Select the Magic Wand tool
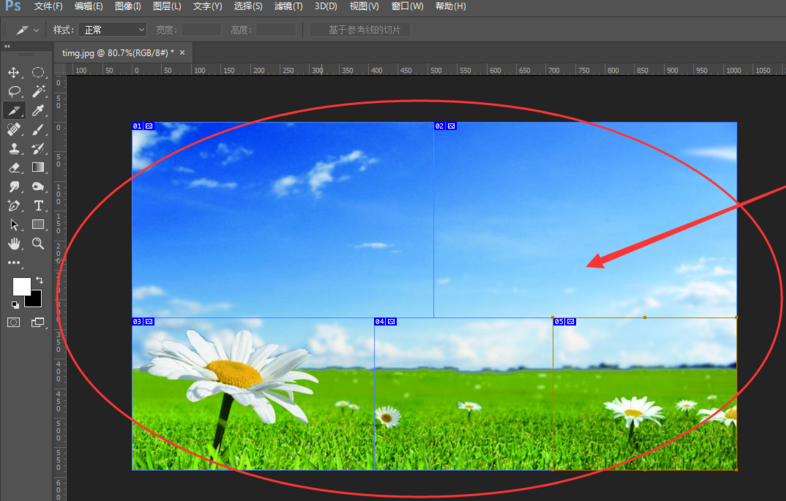Screen dimensions: 786x501 click(x=38, y=92)
